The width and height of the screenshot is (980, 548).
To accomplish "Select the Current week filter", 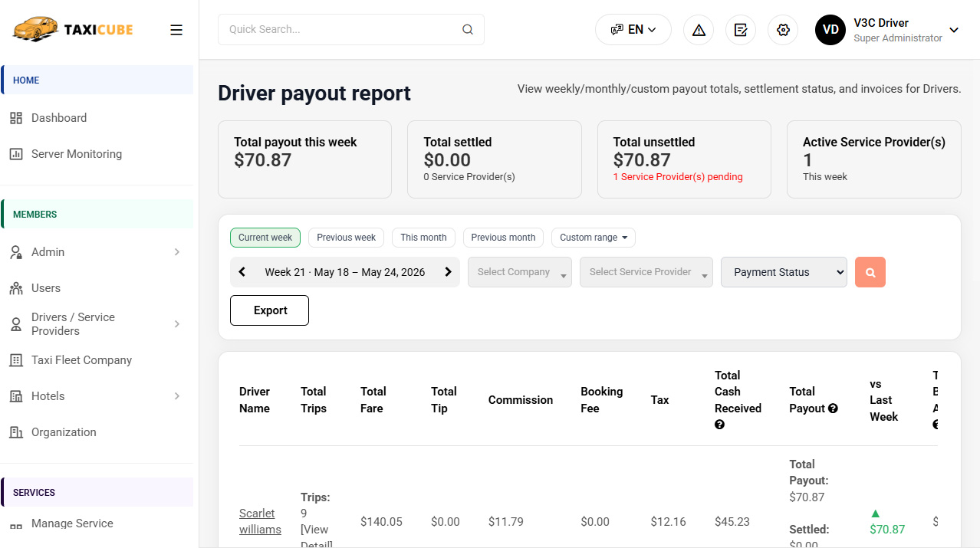I will [x=265, y=238].
